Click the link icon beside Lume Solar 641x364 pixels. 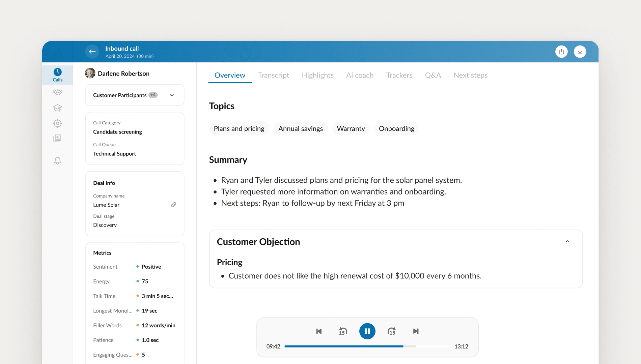coord(173,205)
